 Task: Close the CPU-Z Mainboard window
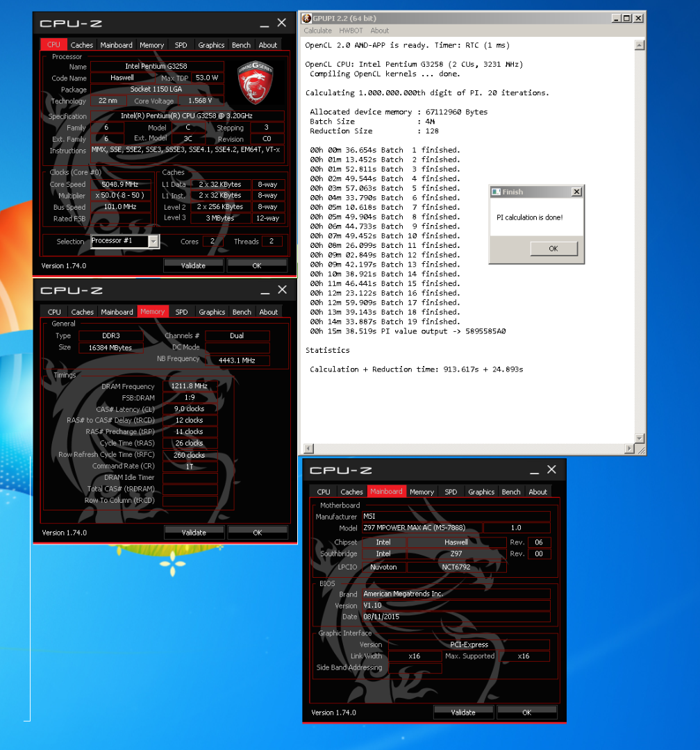pos(551,469)
